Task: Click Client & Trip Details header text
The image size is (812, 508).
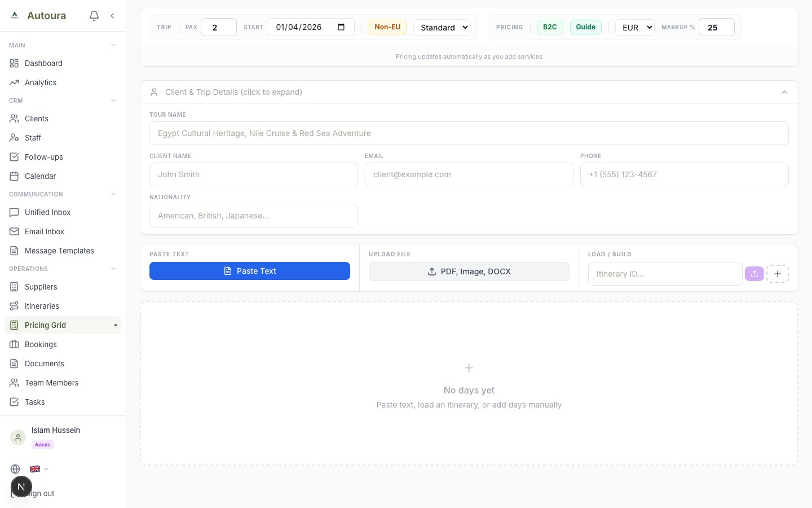Action: point(233,92)
